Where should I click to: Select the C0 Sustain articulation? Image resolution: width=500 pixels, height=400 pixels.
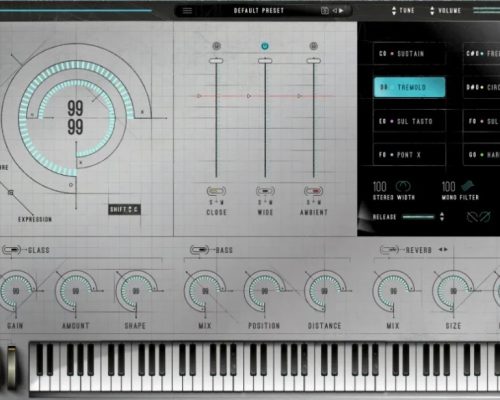409,53
